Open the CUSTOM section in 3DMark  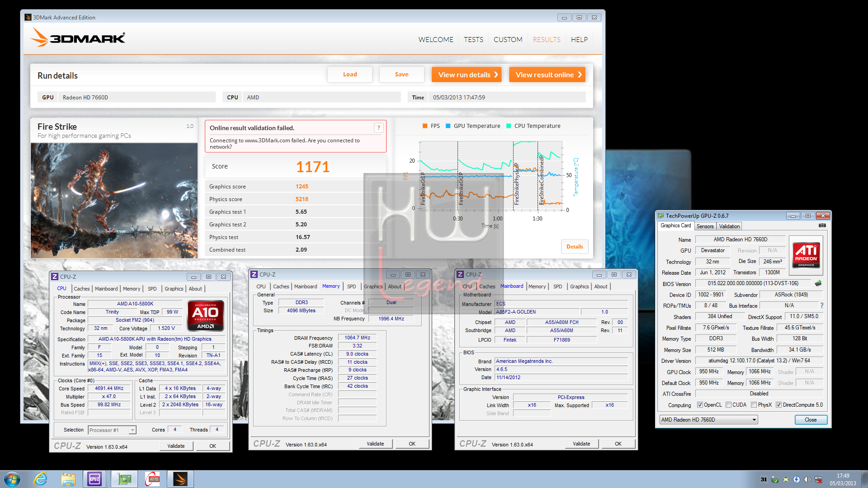[508, 40]
